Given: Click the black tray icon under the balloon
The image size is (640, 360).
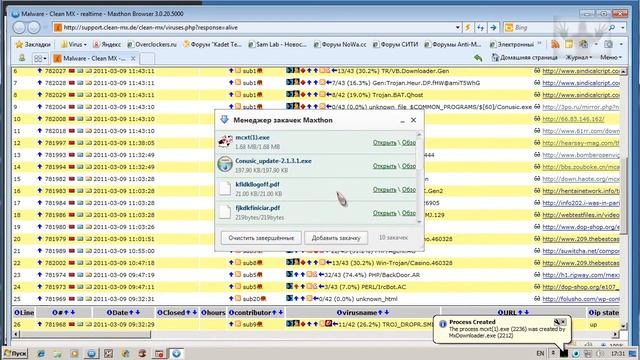Looking at the screenshot, I should [x=564, y=353].
